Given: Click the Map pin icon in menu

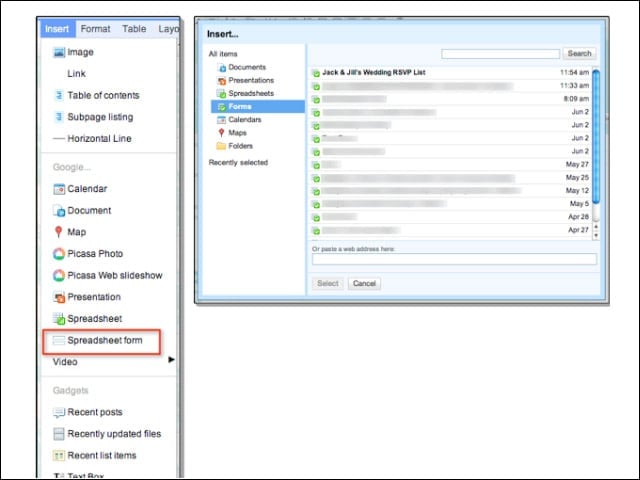Looking at the screenshot, I should [x=58, y=232].
